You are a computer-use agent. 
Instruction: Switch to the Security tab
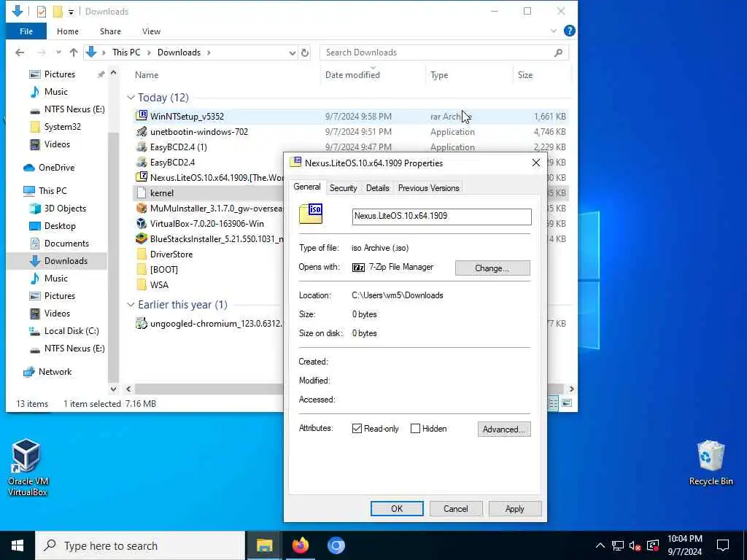coord(343,188)
